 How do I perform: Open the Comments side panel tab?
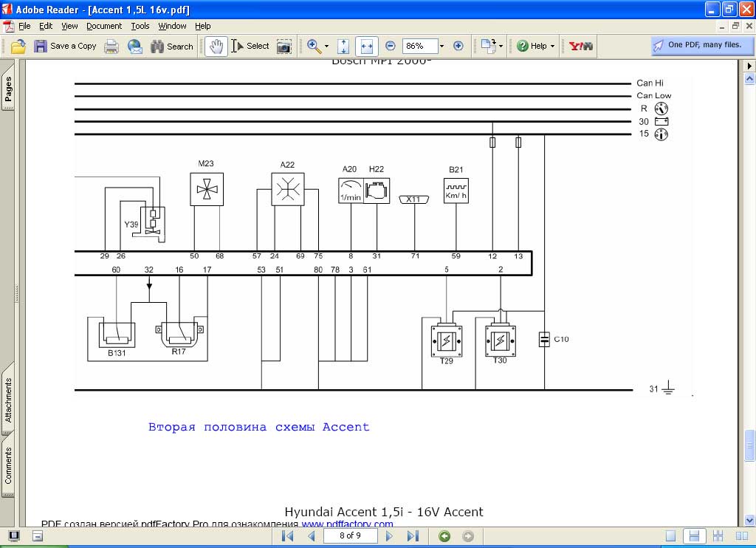click(8, 465)
